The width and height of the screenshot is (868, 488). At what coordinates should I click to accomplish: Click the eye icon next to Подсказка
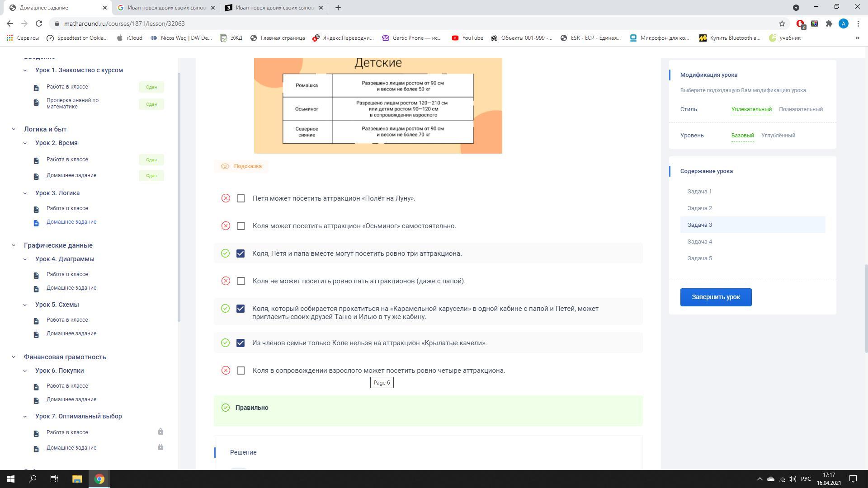click(x=225, y=166)
